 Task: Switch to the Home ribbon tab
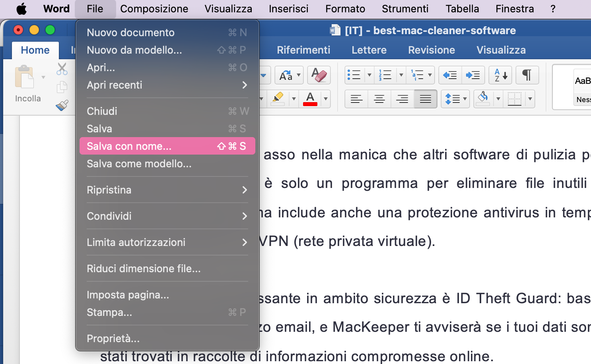[35, 50]
